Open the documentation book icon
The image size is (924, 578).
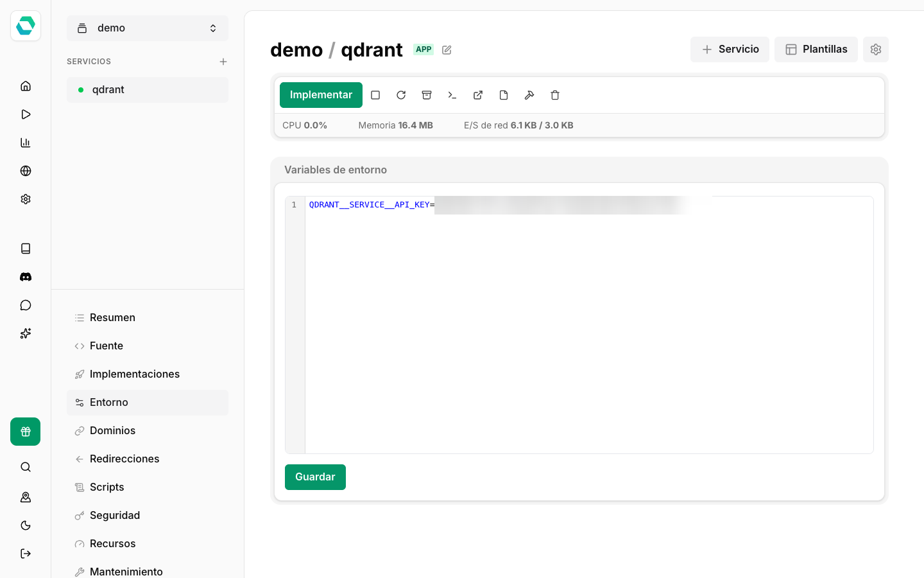point(26,249)
